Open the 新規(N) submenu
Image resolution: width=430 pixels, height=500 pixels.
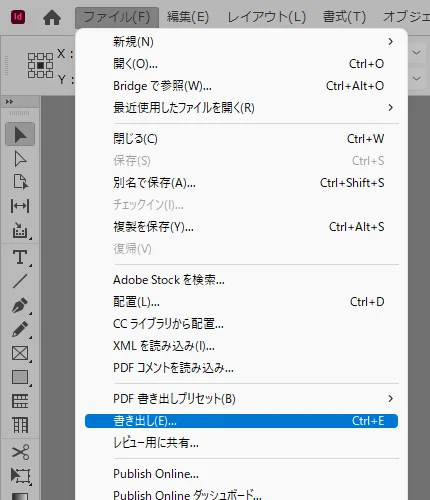tap(241, 42)
